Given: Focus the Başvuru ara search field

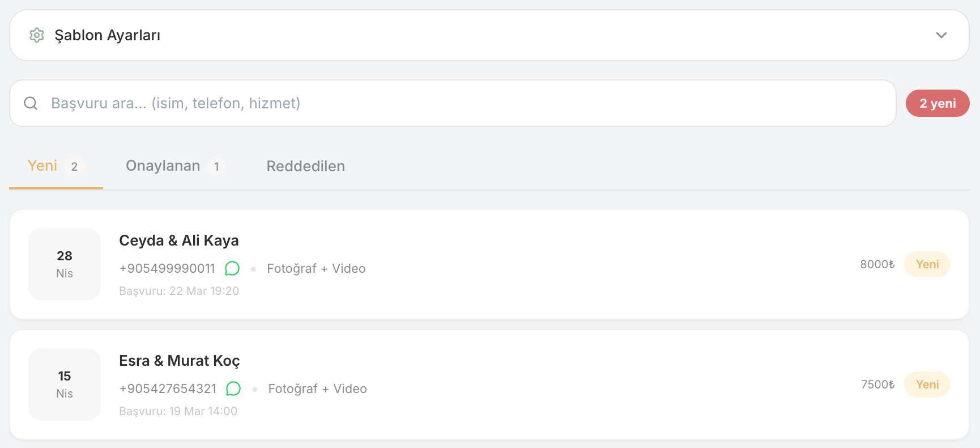Looking at the screenshot, I should point(453,103).
